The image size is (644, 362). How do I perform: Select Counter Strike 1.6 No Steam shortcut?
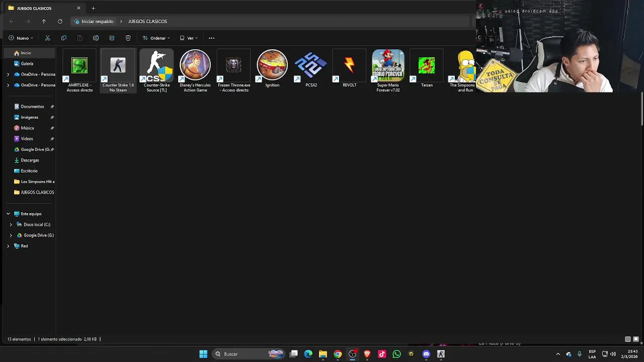118,71
